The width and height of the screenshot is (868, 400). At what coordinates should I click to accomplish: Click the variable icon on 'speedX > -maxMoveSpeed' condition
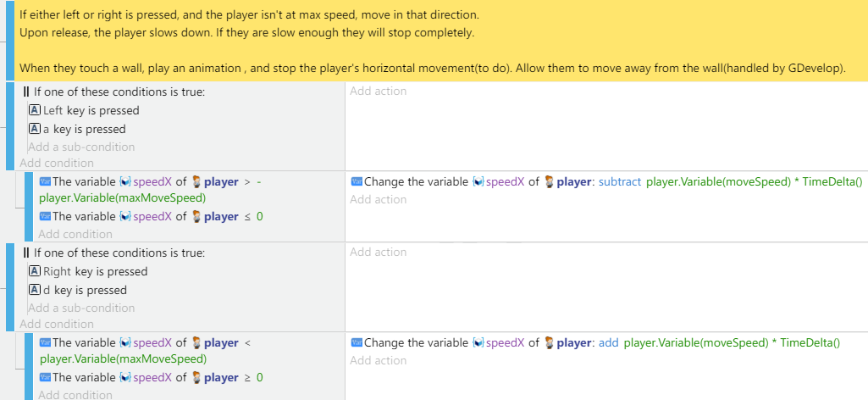pos(46,181)
